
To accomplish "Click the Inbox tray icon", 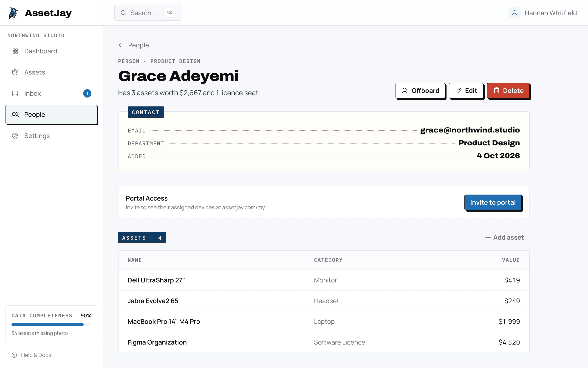I will click(15, 93).
